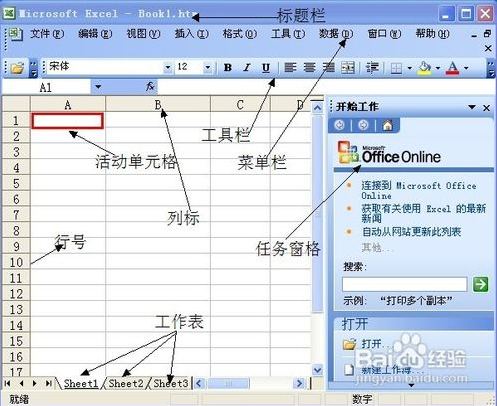Screen dimensions: 497x406
Task: Go to first sheet navigation arrow
Action: 7,383
